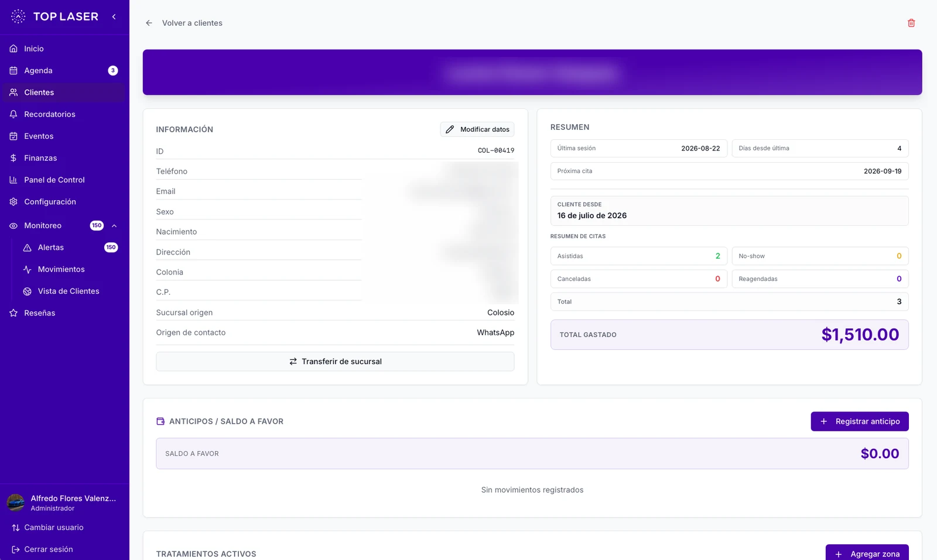This screenshot has width=937, height=560.
Task: Click the Alertas badge showing 150
Action: (x=111, y=248)
